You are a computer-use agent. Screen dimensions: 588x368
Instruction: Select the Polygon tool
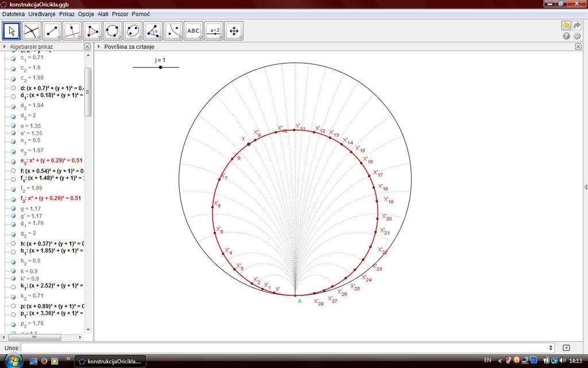pos(92,31)
